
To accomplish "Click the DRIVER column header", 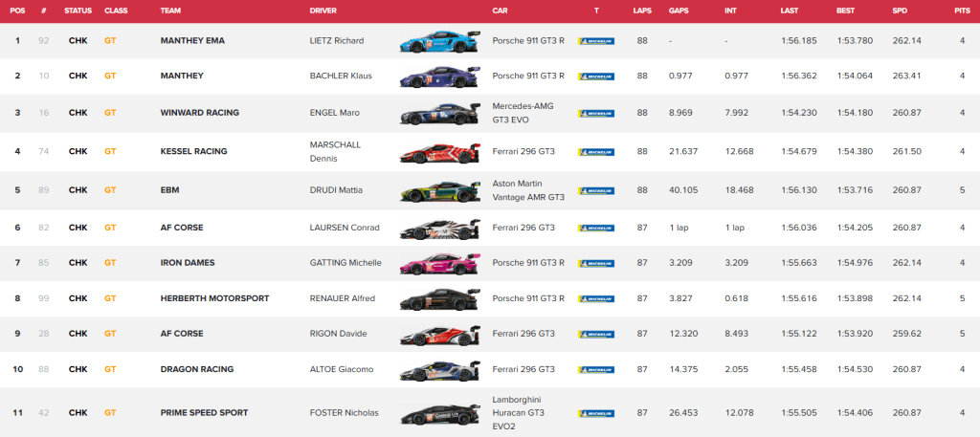I will pyautogui.click(x=323, y=11).
